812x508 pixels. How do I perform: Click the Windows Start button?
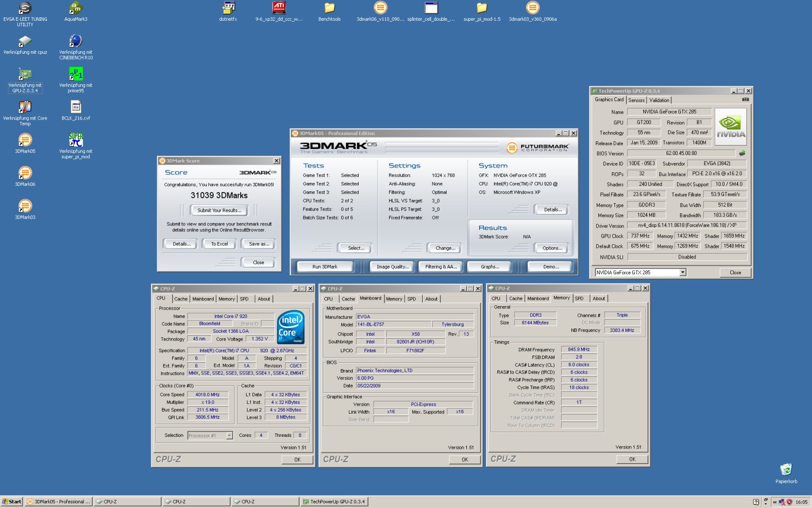12,502
